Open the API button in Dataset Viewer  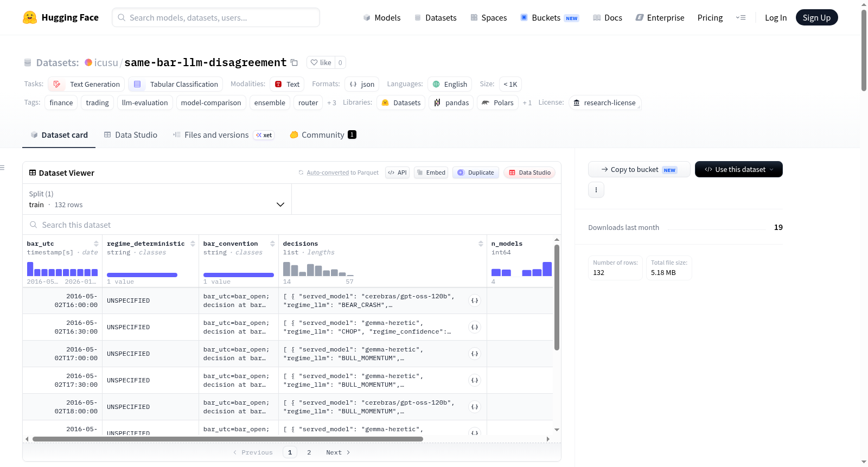tap(397, 172)
